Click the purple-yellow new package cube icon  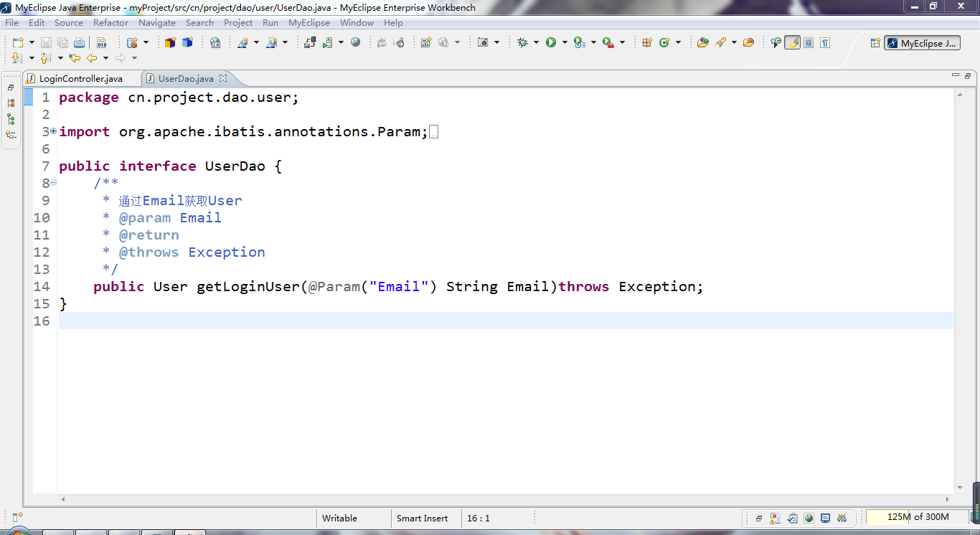[x=170, y=43]
